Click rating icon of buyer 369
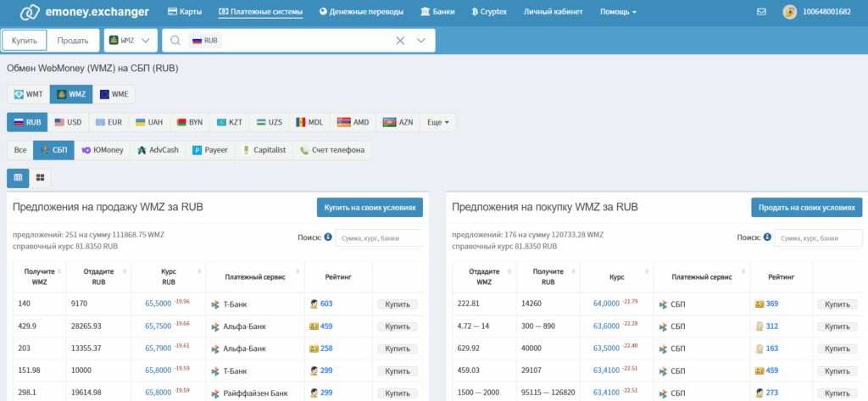This screenshot has width=868, height=401. [x=759, y=304]
